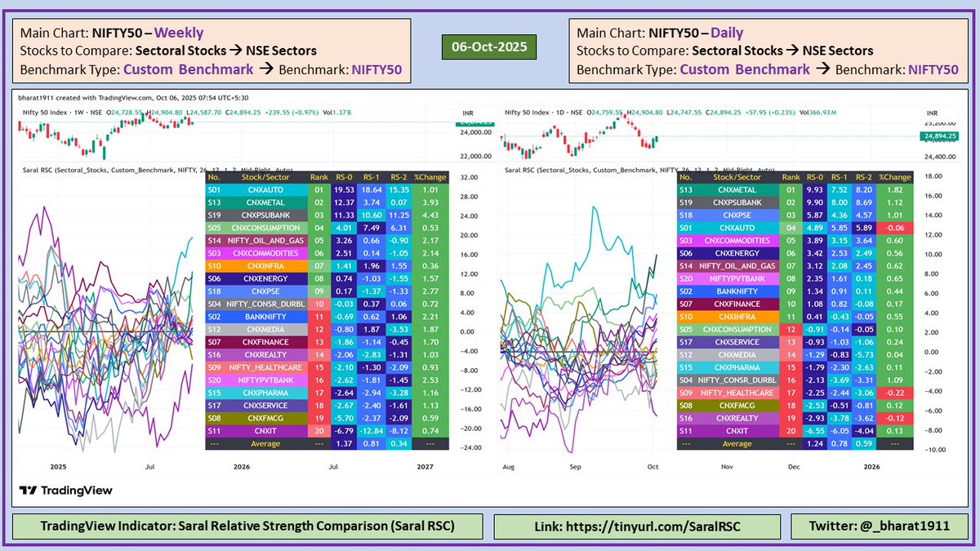This screenshot has height=551, width=980.
Task: Click the 32.00 level on weekly RSC axis
Action: point(469,177)
